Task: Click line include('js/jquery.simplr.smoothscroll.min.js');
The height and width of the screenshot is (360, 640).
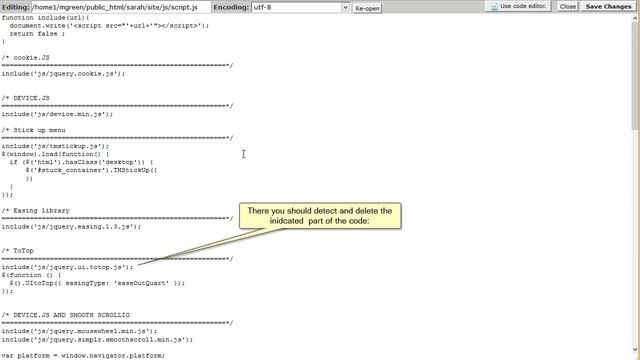Action: pyautogui.click(x=97, y=340)
